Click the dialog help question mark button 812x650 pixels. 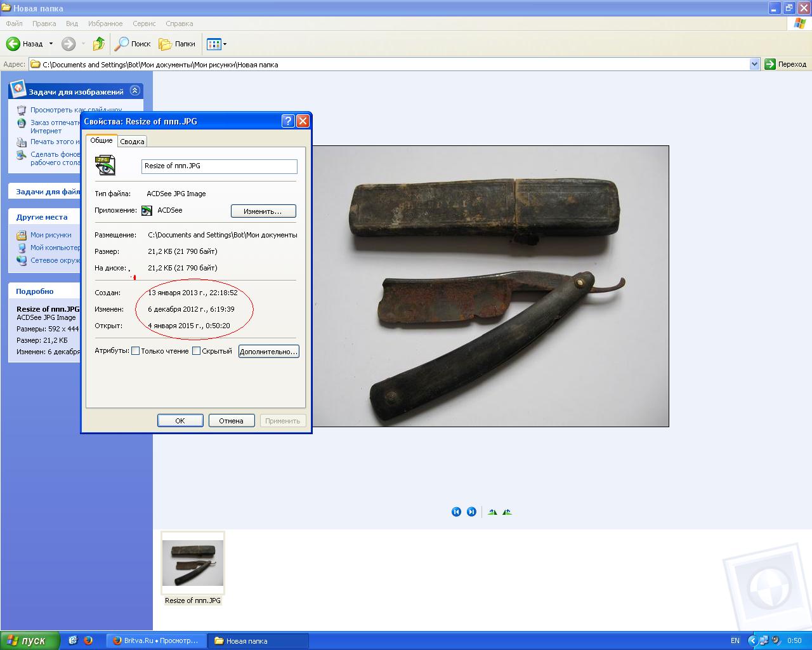pyautogui.click(x=288, y=121)
